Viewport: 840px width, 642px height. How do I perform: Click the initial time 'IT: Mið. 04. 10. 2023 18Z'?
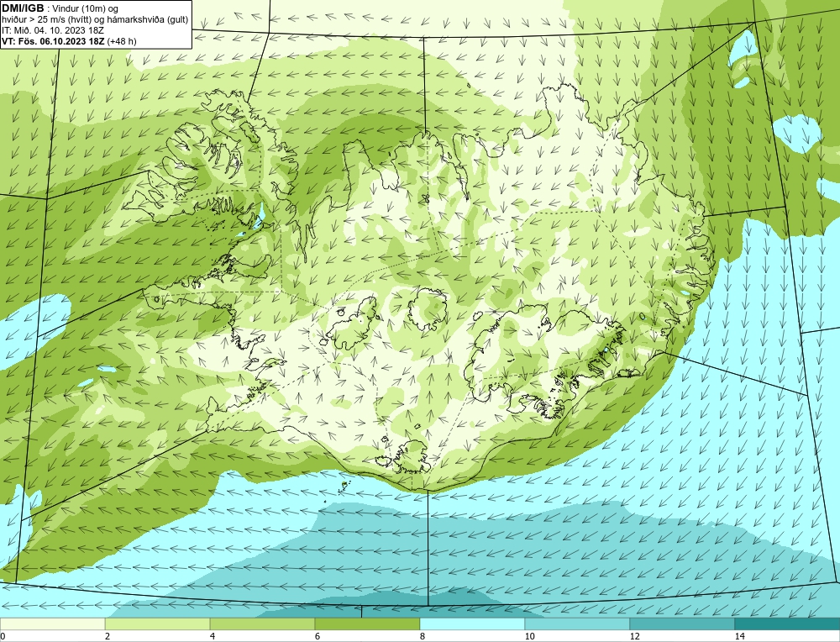pyautogui.click(x=53, y=30)
